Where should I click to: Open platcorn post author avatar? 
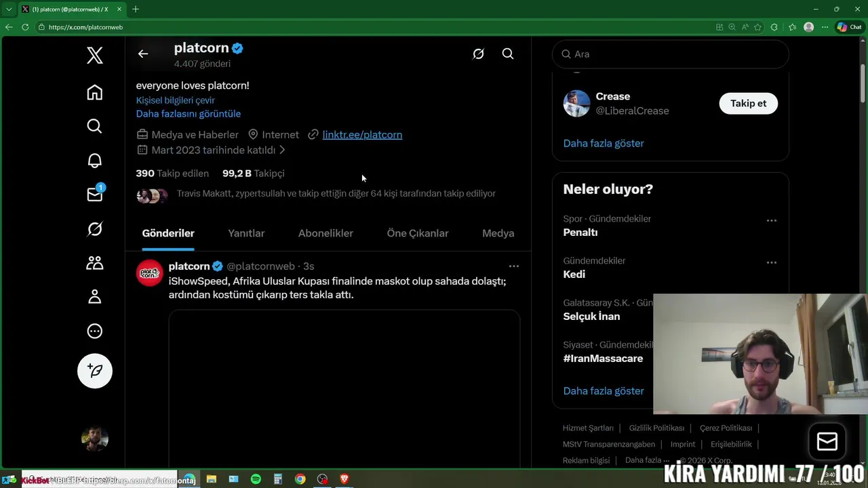coord(150,273)
